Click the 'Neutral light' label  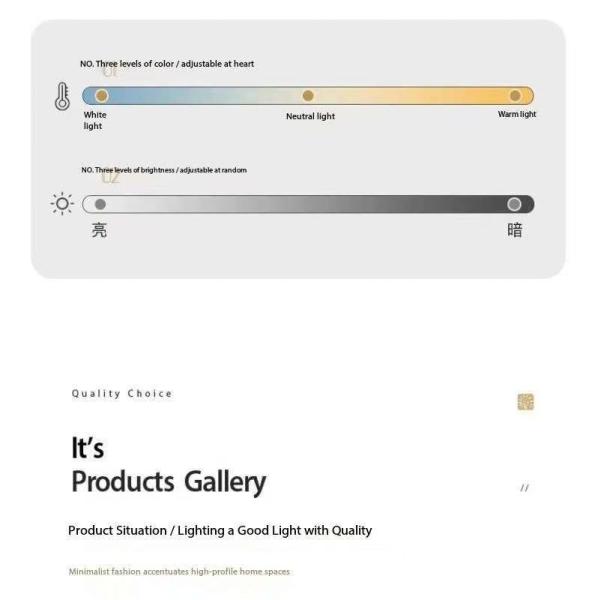(x=310, y=116)
